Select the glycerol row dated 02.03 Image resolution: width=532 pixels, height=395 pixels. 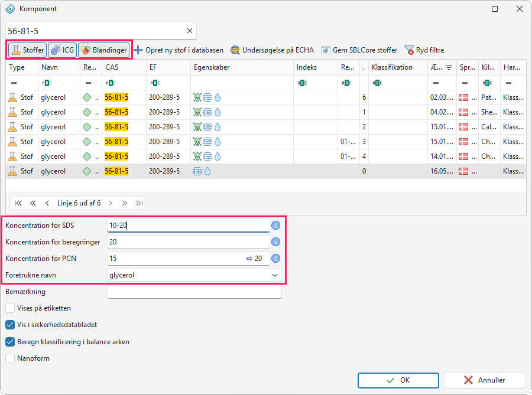click(266, 97)
